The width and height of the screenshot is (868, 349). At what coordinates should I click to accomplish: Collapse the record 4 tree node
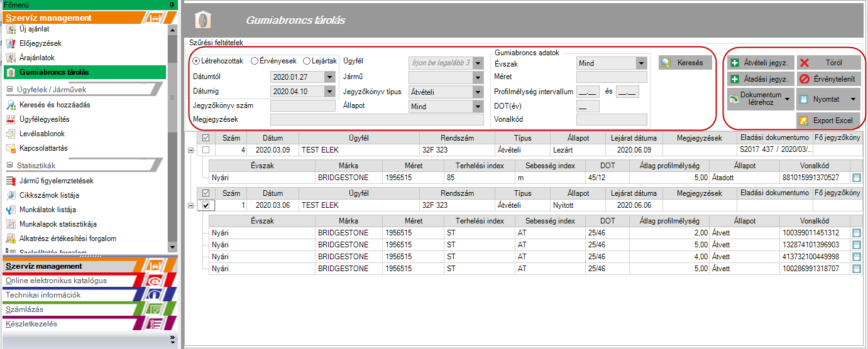[191, 150]
